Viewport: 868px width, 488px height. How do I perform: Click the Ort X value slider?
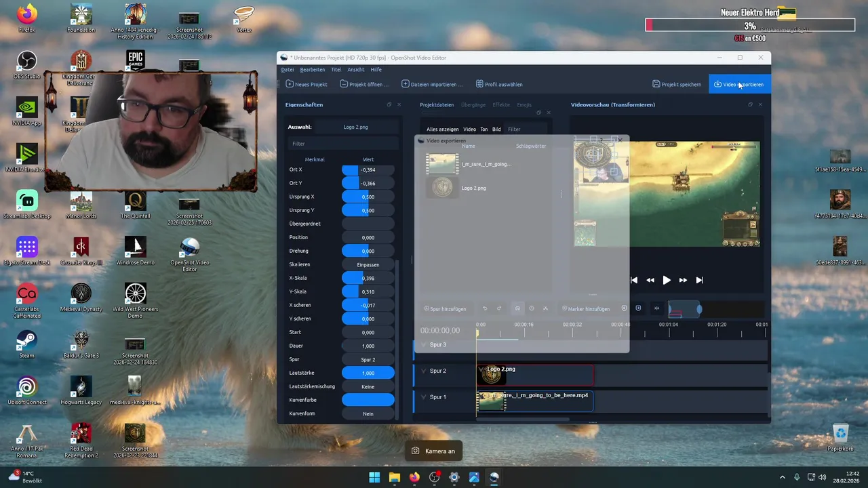(368, 169)
